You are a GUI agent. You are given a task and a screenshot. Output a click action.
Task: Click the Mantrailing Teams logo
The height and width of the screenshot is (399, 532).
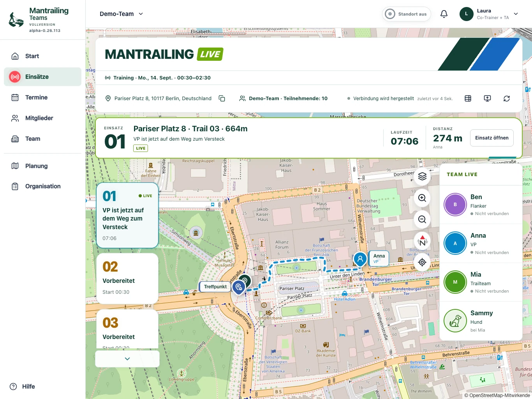pos(38,19)
